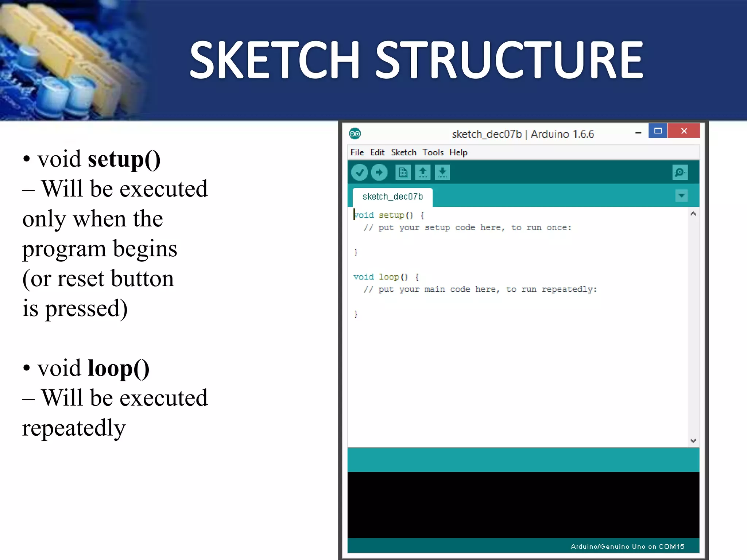Image resolution: width=747 pixels, height=560 pixels.
Task: Open the File menu
Action: [357, 152]
